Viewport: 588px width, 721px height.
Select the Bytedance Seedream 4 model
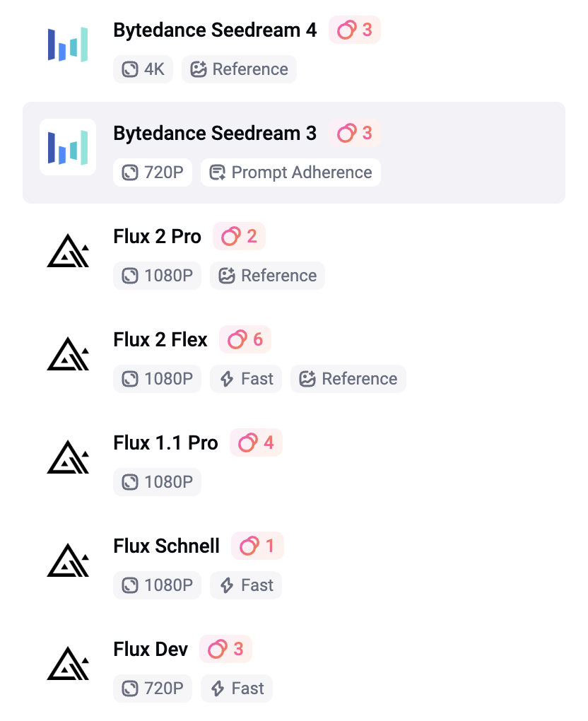pos(215,30)
